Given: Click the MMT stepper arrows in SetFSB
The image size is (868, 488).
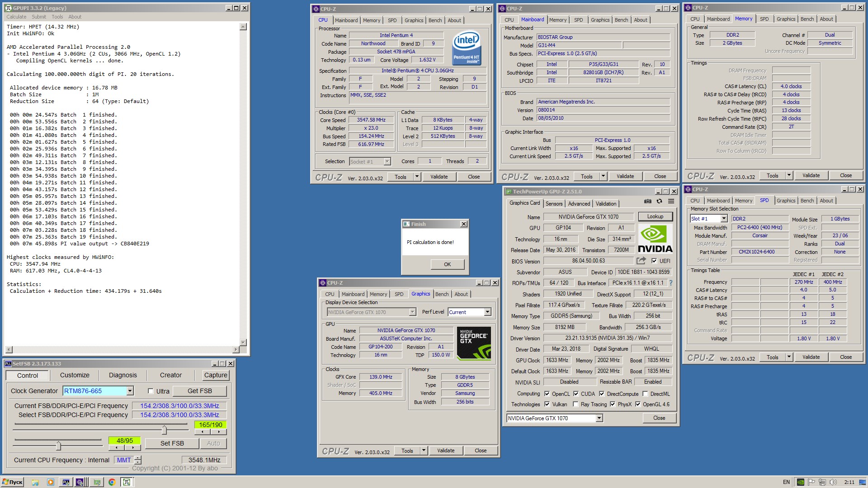Looking at the screenshot, I should click(x=138, y=460).
